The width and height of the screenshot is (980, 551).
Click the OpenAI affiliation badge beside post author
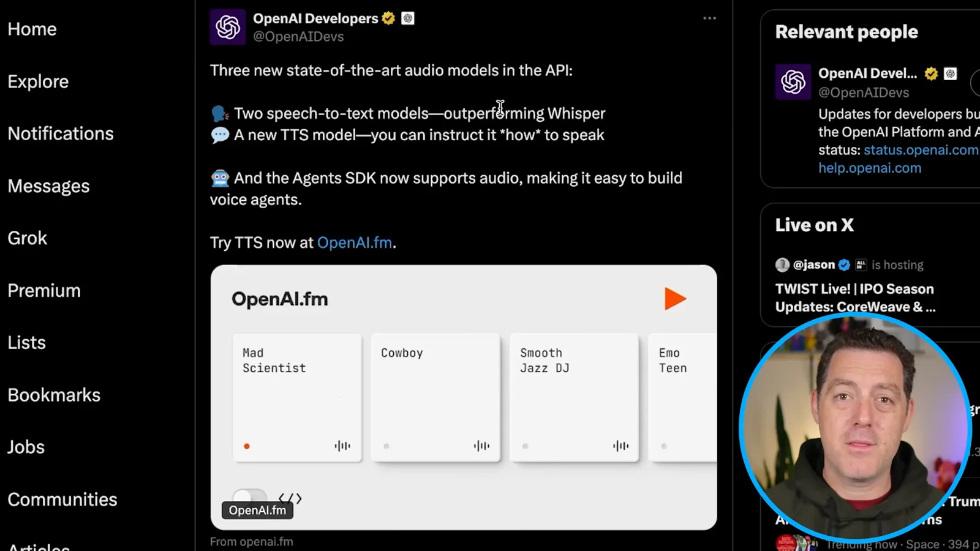pos(408,18)
